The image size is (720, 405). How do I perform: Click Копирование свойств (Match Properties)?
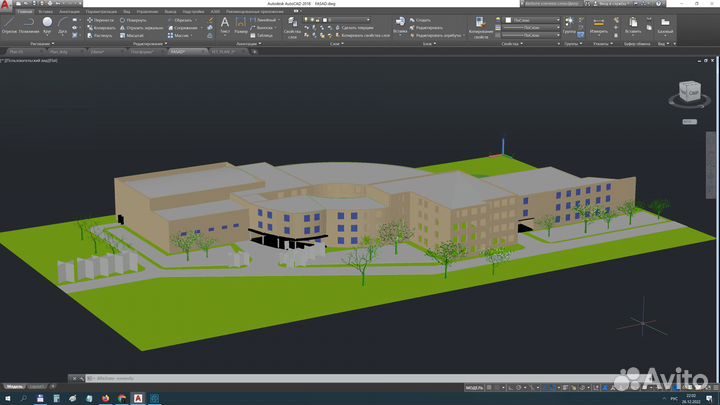[480, 28]
